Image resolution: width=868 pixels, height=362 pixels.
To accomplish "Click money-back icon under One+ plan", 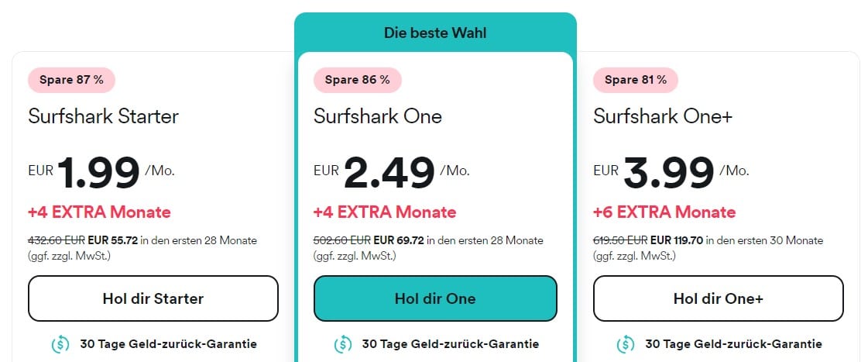I will coord(626,343).
